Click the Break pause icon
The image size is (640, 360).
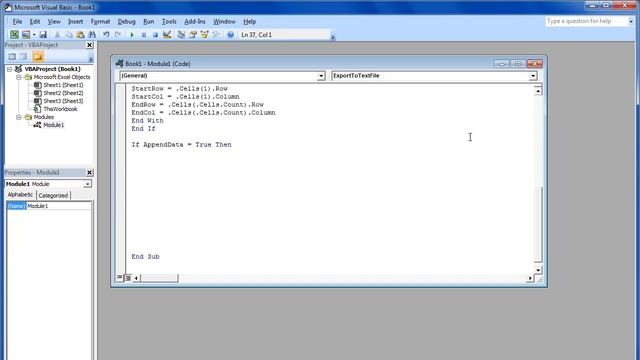tap(144, 35)
